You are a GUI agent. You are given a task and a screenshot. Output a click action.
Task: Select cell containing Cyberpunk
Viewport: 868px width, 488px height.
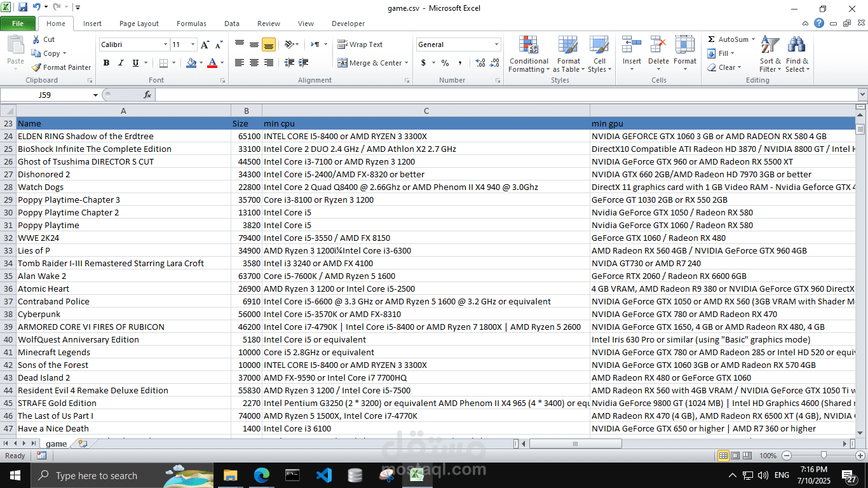[123, 314]
